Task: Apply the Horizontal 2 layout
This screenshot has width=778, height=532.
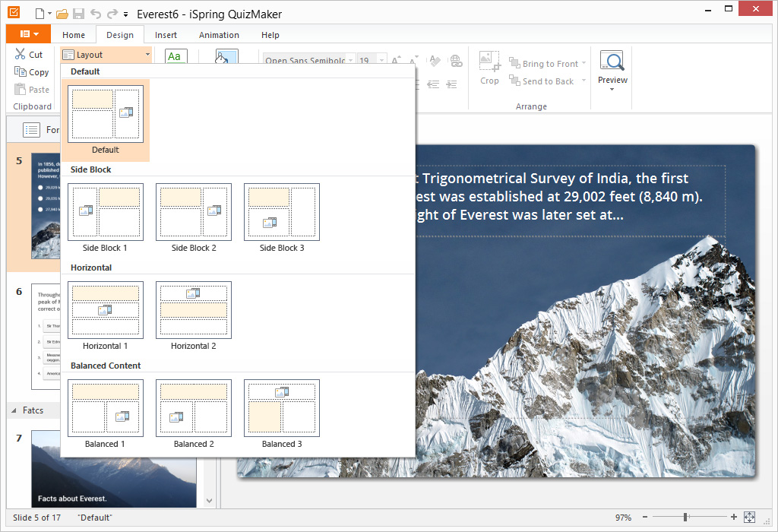Action: [x=194, y=316]
